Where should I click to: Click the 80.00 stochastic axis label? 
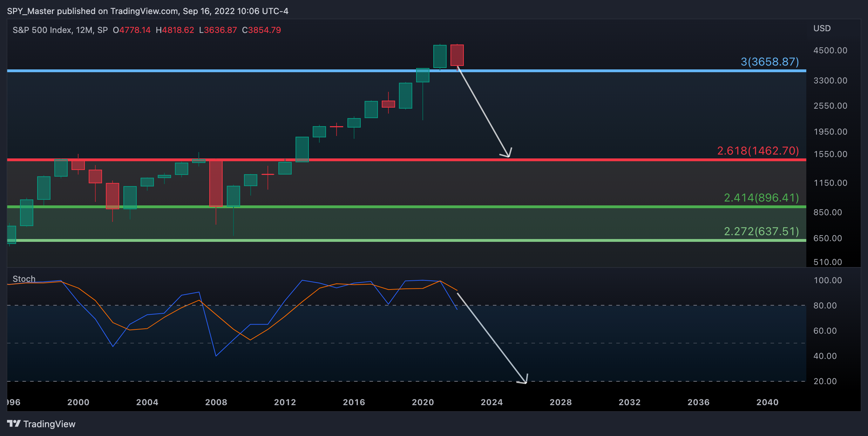point(825,306)
